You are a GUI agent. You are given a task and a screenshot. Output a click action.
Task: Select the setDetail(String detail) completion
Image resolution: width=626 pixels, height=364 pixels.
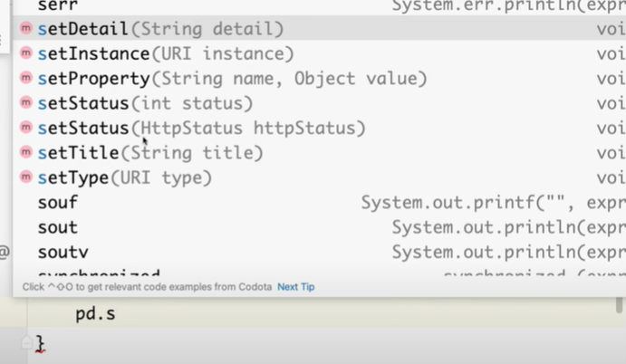click(x=320, y=29)
